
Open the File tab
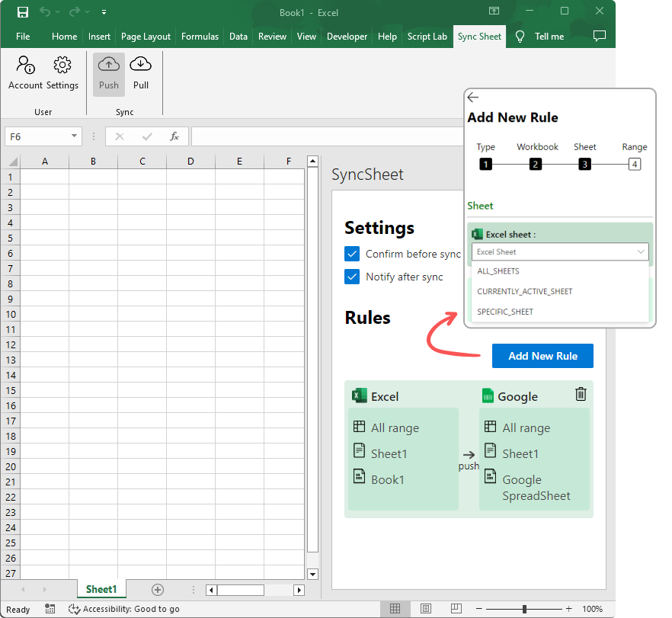[x=23, y=37]
